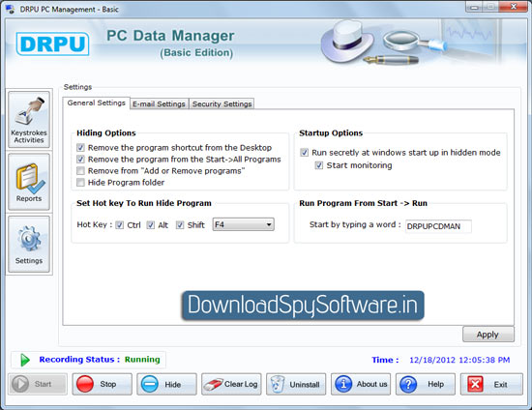
Task: Open Help question mark button
Action: click(426, 384)
